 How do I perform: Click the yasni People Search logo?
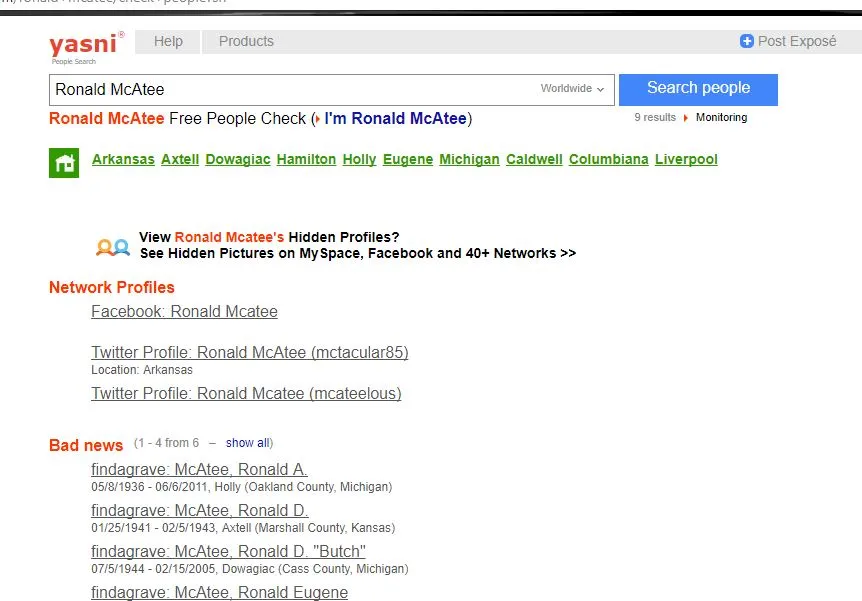(86, 48)
